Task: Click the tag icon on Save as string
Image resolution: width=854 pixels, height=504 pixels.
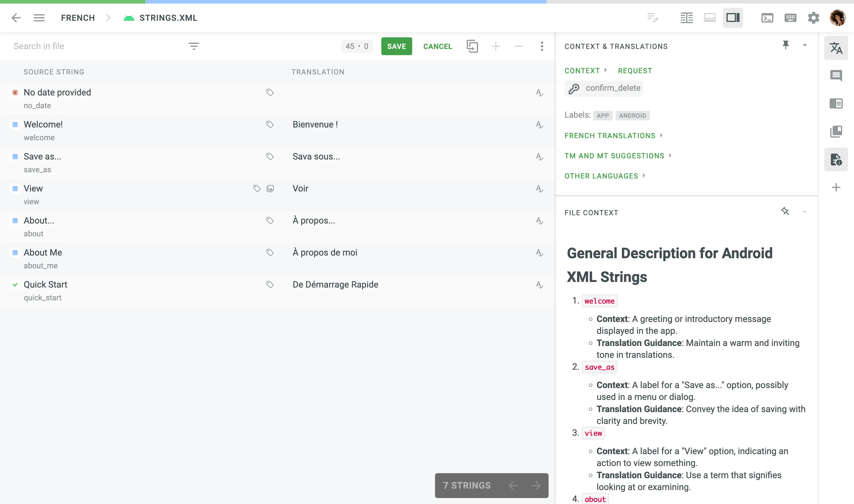Action: [270, 157]
